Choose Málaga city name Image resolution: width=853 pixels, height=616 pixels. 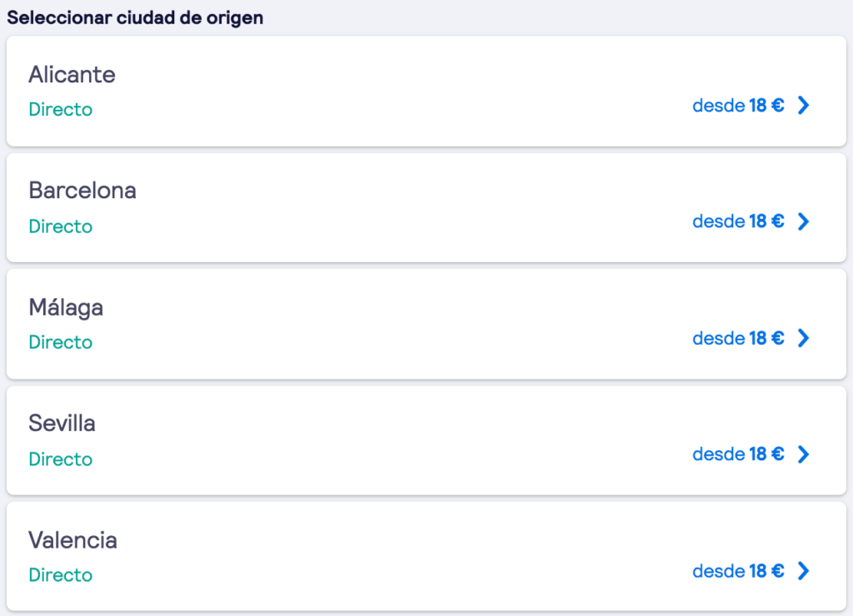[66, 307]
